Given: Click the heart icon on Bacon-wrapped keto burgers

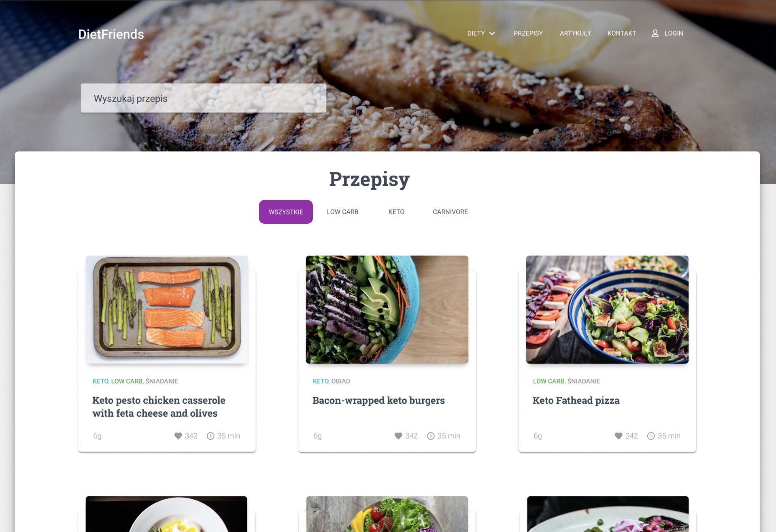Looking at the screenshot, I should pos(398,436).
